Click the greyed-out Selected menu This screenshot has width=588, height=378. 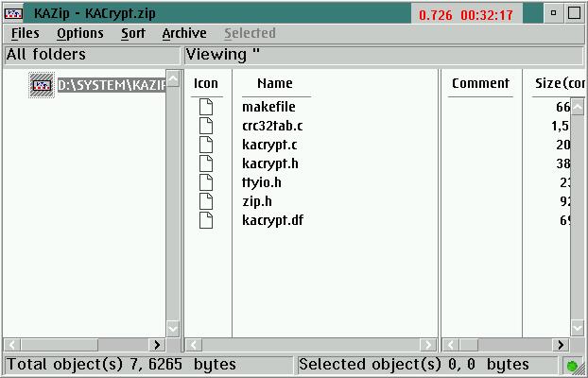(x=250, y=33)
